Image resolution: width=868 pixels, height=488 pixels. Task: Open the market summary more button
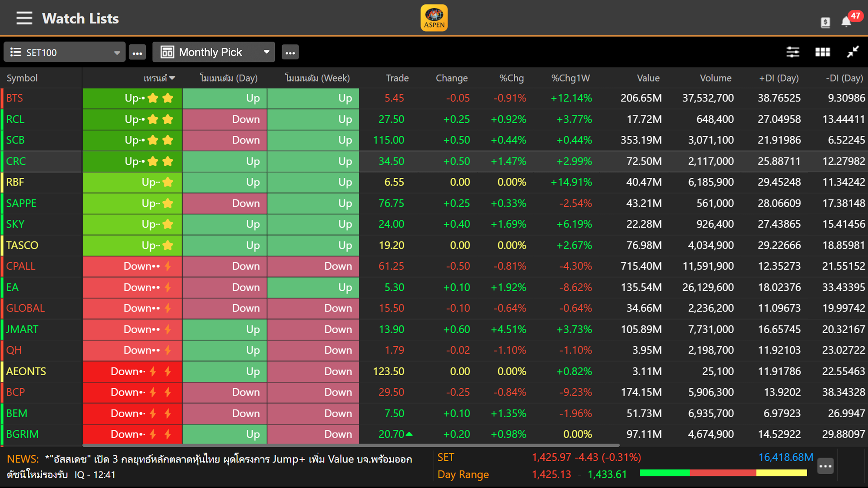click(825, 466)
